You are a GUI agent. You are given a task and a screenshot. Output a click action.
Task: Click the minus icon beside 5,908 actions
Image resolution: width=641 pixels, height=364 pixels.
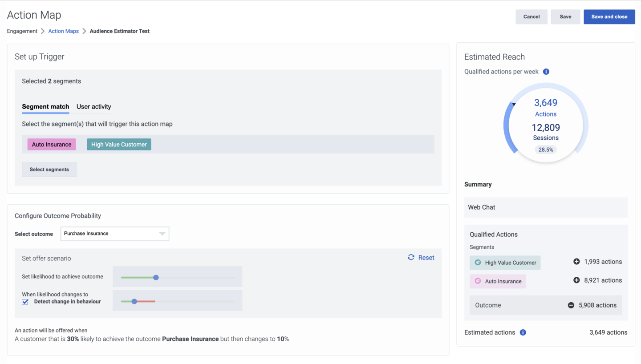click(x=571, y=305)
